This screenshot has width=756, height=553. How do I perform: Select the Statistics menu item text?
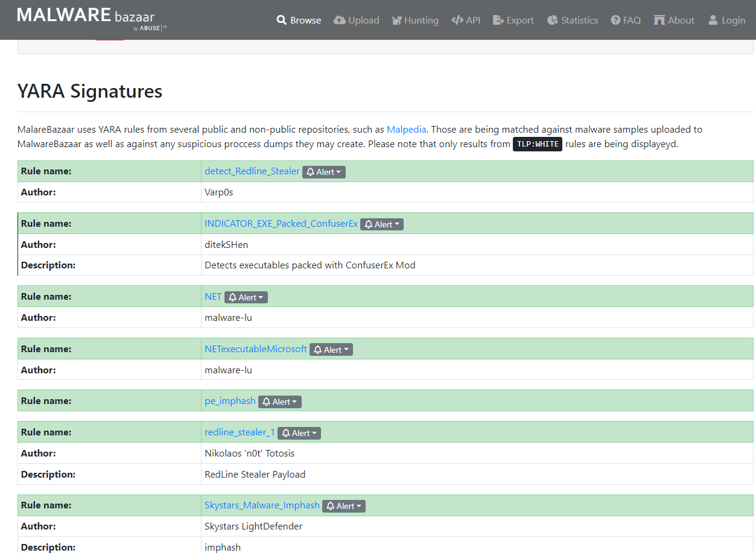pos(579,21)
